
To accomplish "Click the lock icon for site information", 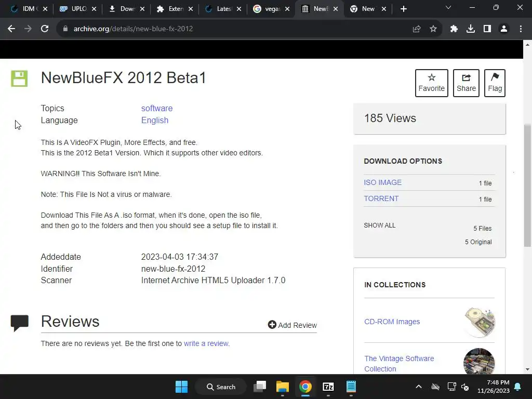I will pyautogui.click(x=65, y=29).
